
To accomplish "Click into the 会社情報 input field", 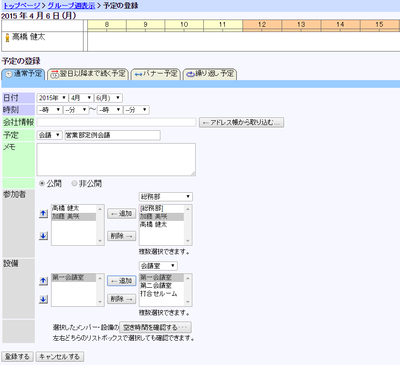I will [116, 122].
